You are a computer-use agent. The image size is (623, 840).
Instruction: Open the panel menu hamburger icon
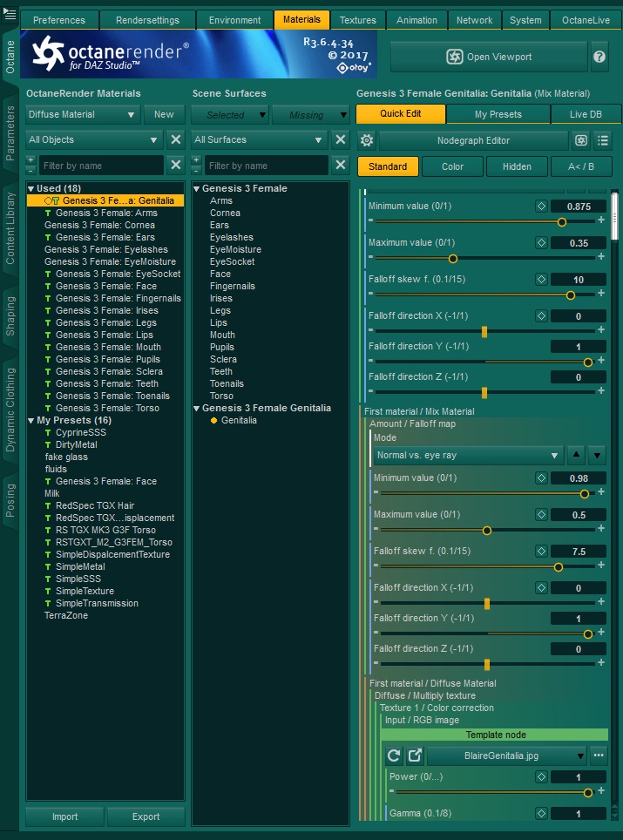coord(10,14)
